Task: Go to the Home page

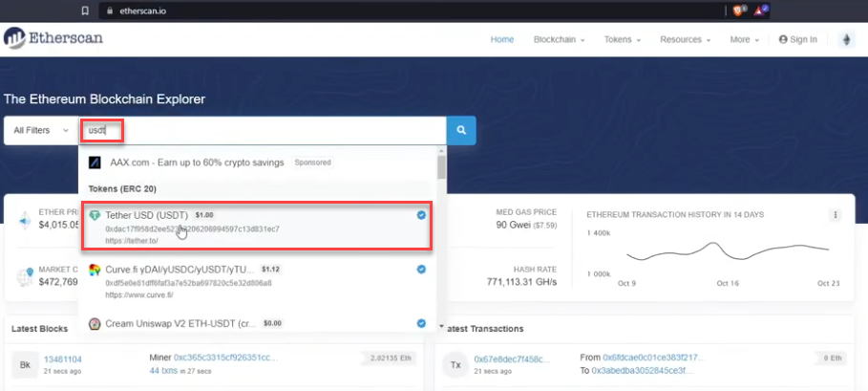Action: (502, 40)
